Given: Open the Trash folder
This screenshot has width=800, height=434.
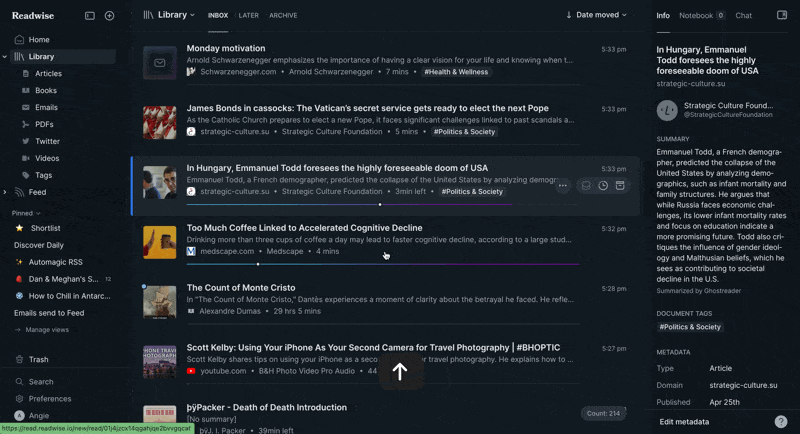Looking at the screenshot, I should tap(38, 359).
